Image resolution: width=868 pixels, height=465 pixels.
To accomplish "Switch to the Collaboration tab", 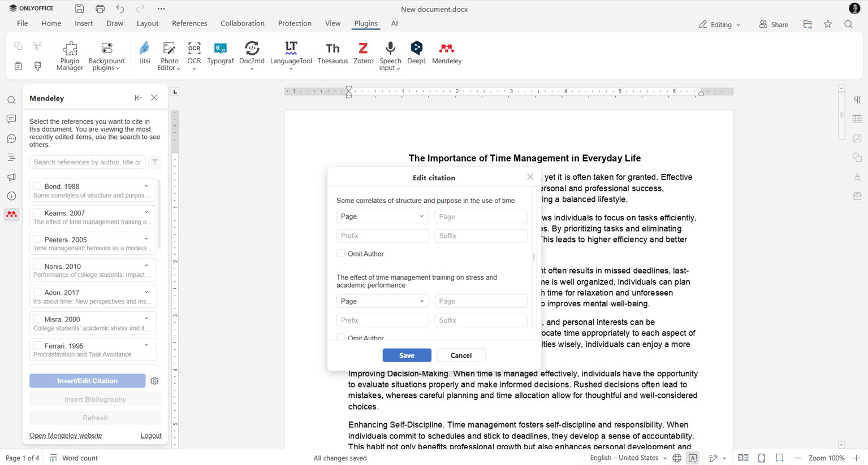I will (243, 23).
